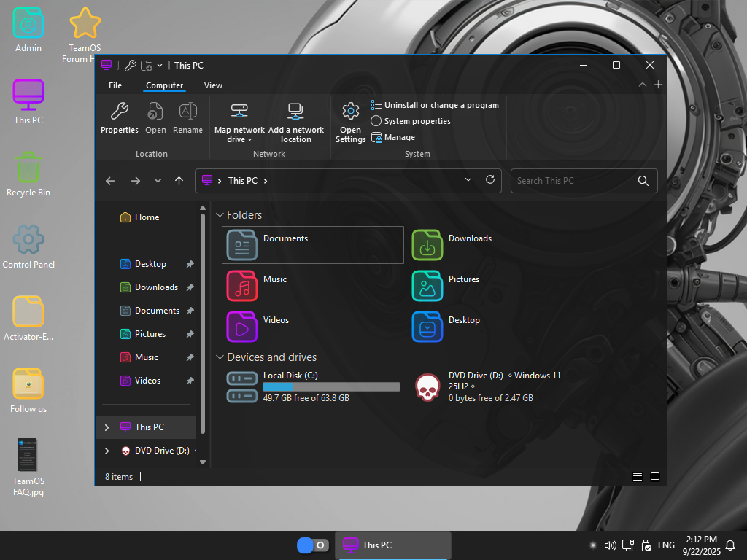Expand This PC in the navigation tree
747x560 pixels.
pos(107,427)
